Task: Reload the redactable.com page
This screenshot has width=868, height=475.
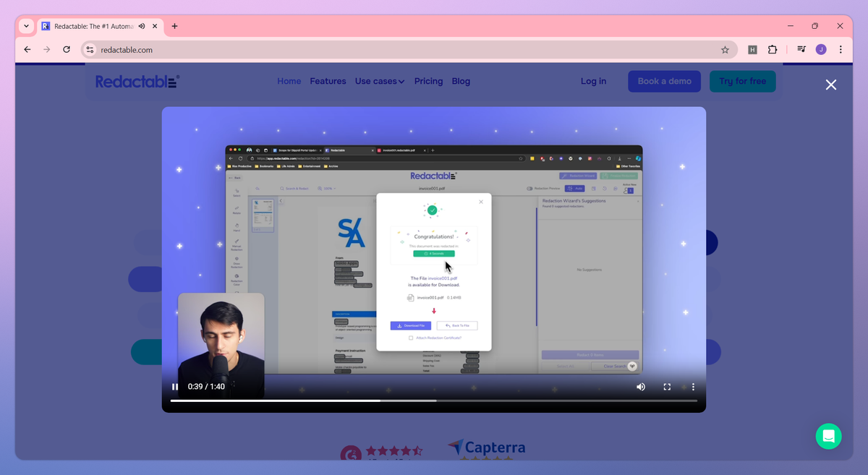Action: coord(67,50)
